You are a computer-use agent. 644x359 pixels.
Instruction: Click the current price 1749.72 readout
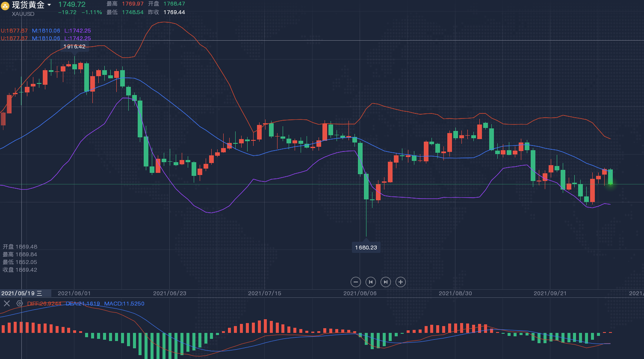point(72,4)
